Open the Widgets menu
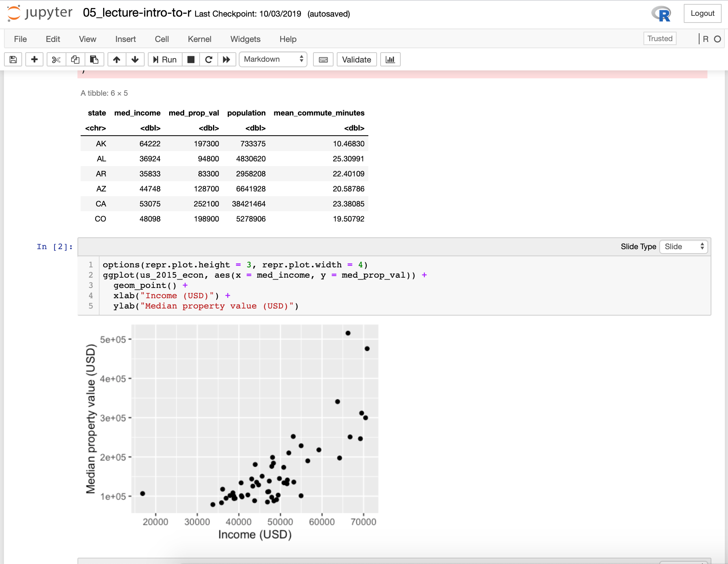Viewport: 728px width, 564px height. 245,39
